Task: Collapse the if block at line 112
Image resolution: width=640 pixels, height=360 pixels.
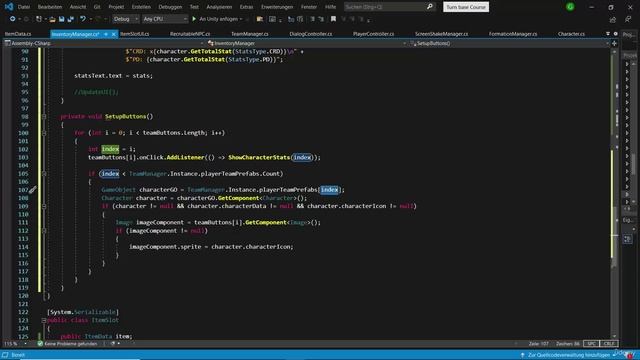Action: coord(44,231)
